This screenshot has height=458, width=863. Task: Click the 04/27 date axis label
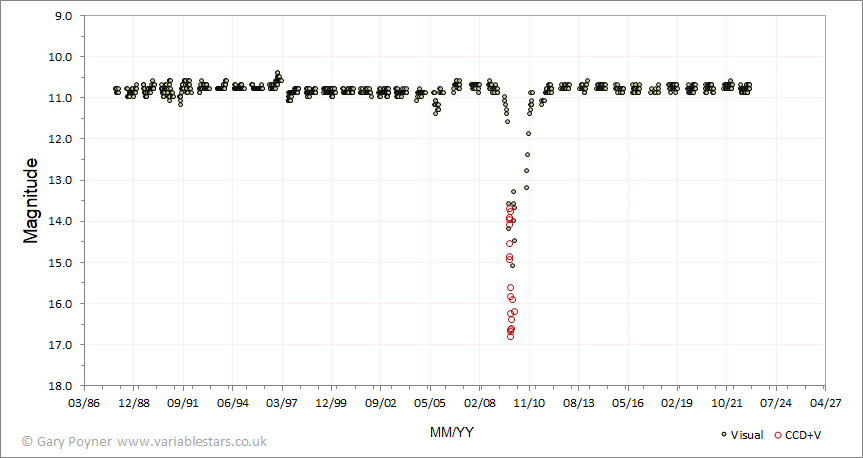point(825,402)
